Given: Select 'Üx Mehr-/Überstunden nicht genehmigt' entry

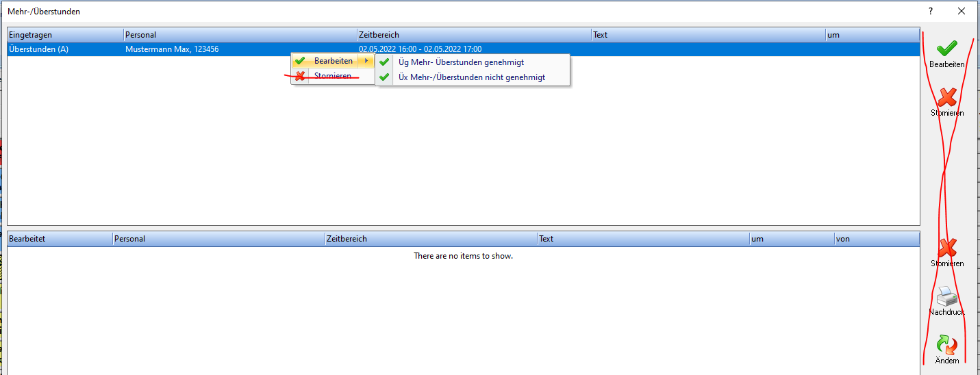Looking at the screenshot, I should pos(471,77).
